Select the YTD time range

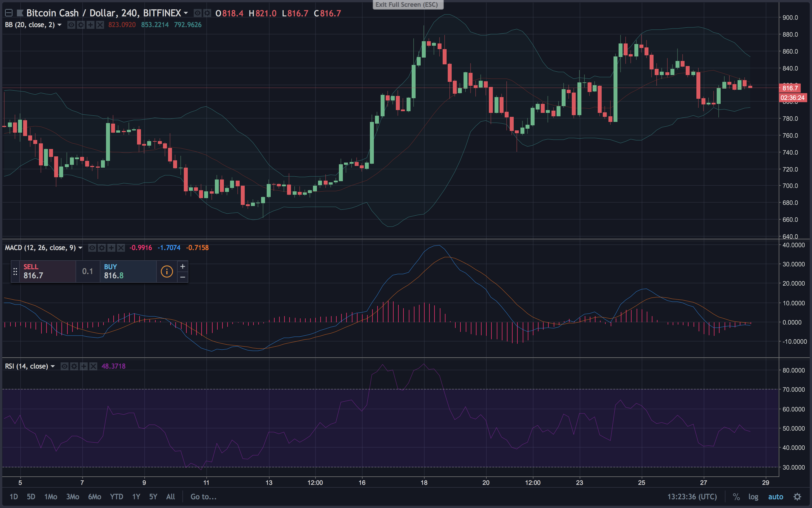[x=116, y=497]
